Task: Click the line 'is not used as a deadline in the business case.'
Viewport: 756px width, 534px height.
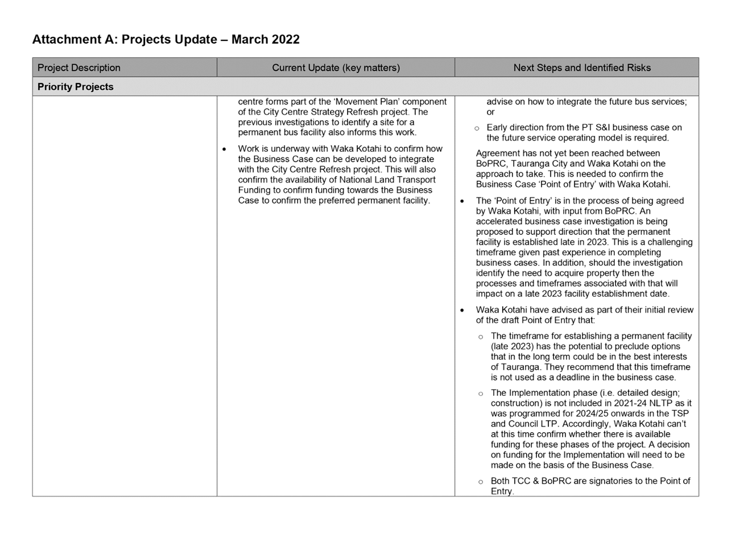Action: coord(584,377)
